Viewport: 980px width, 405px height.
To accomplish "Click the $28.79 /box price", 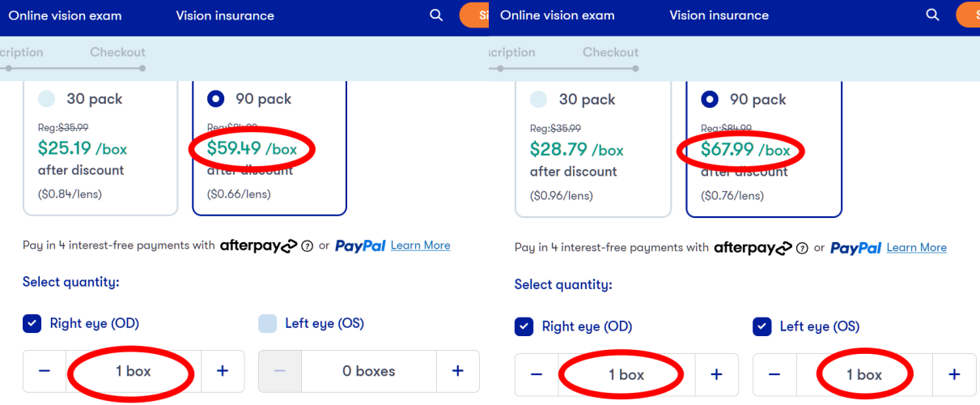I will point(576,150).
